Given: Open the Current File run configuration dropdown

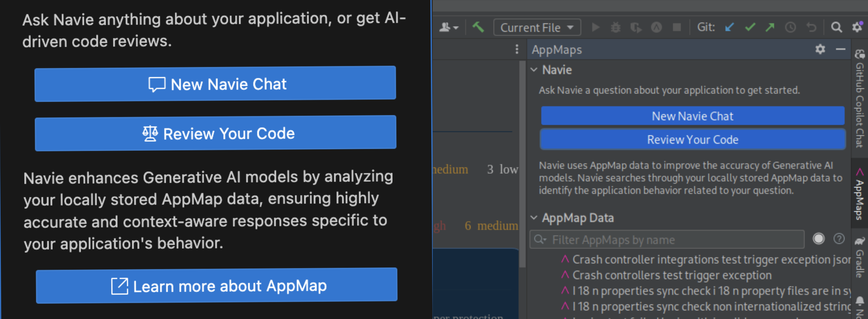Looking at the screenshot, I should (537, 27).
